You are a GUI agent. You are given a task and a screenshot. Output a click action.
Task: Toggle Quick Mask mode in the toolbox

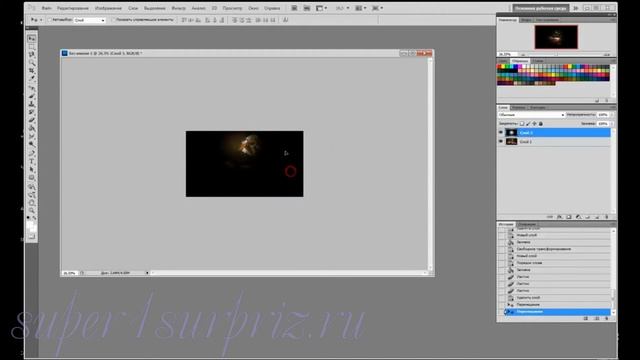pos(32,237)
